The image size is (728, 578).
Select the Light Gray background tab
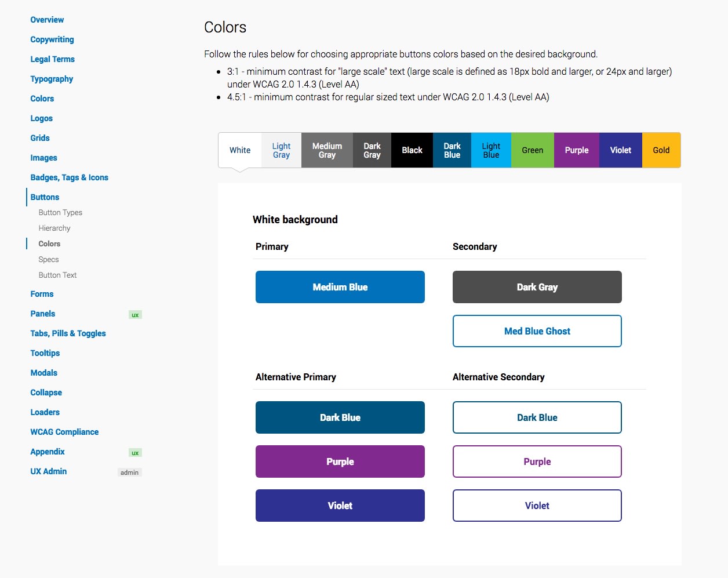(x=281, y=150)
